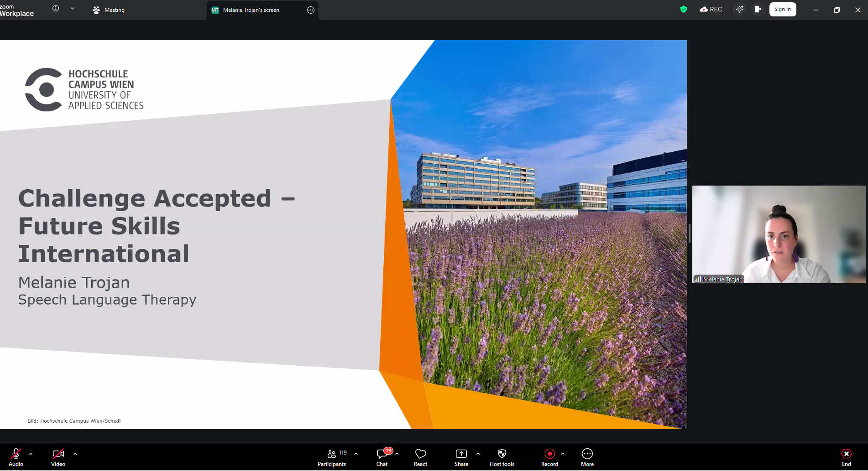Toggle the Record button
The image size is (868, 471).
(x=549, y=457)
